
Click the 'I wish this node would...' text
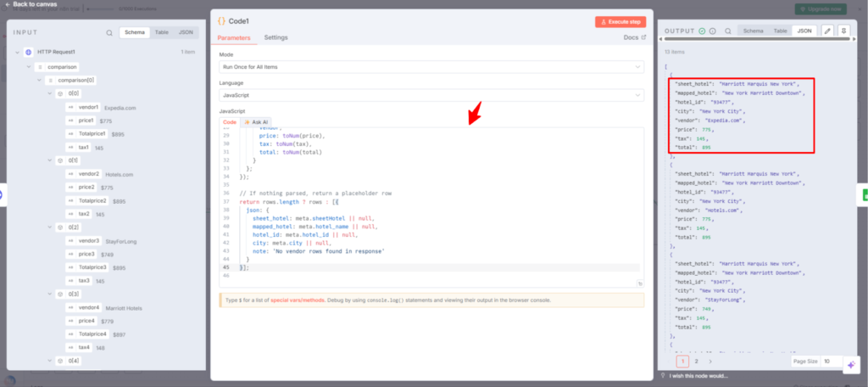point(698,376)
